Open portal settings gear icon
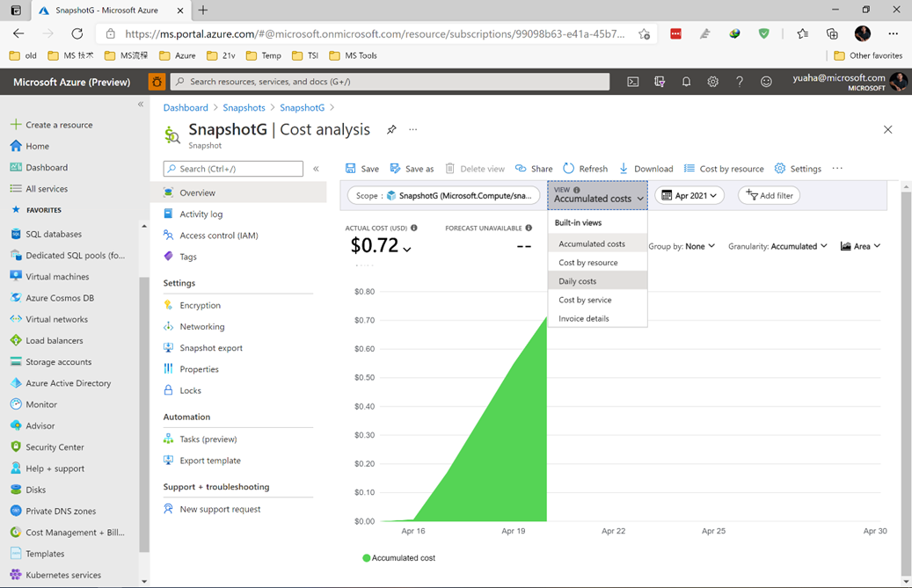This screenshot has height=588, width=912. tap(713, 82)
